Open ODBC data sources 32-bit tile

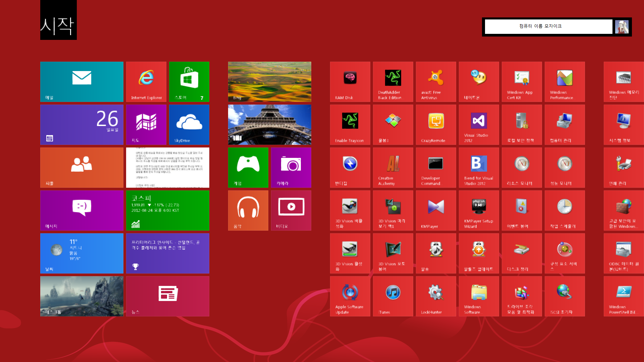(624, 253)
